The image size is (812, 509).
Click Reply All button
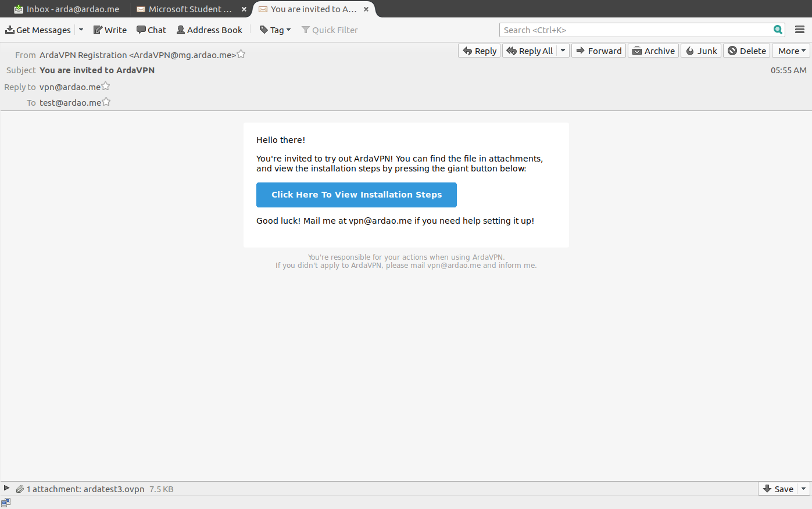tap(530, 51)
